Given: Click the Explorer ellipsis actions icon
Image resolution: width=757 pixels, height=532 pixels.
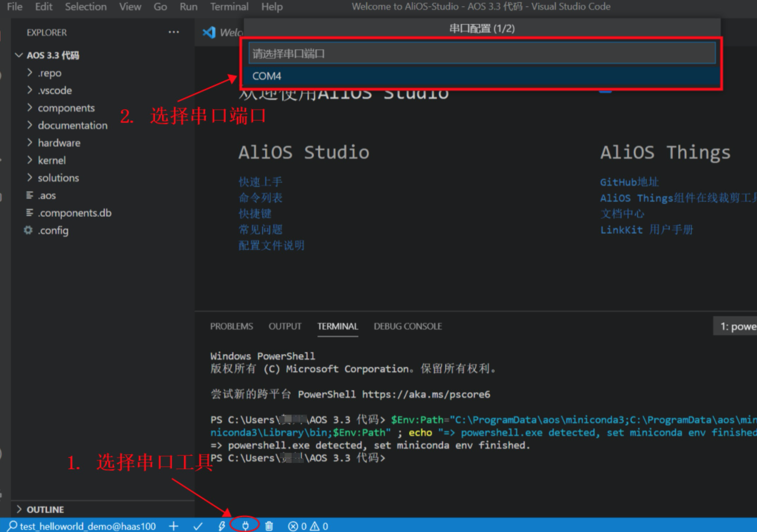Looking at the screenshot, I should [x=174, y=32].
